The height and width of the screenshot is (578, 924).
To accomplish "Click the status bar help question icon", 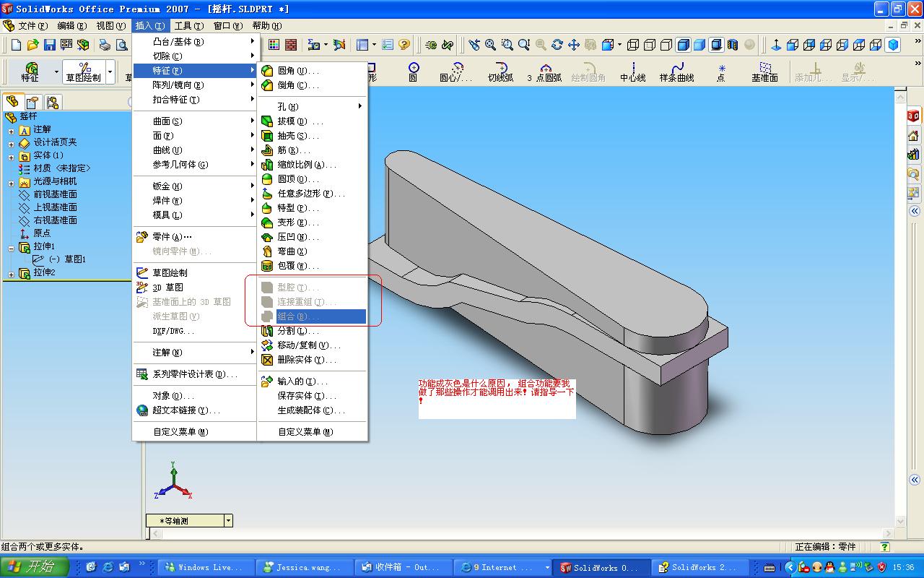I will [x=884, y=547].
